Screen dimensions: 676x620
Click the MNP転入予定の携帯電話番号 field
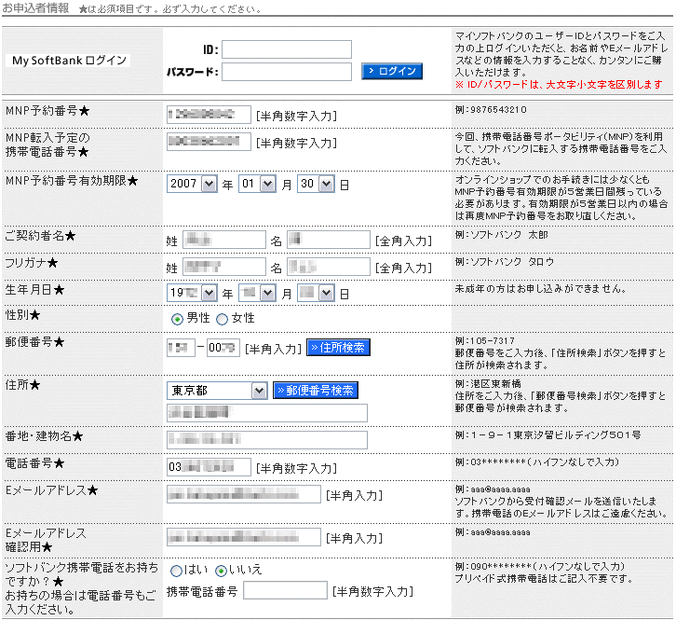(209, 141)
